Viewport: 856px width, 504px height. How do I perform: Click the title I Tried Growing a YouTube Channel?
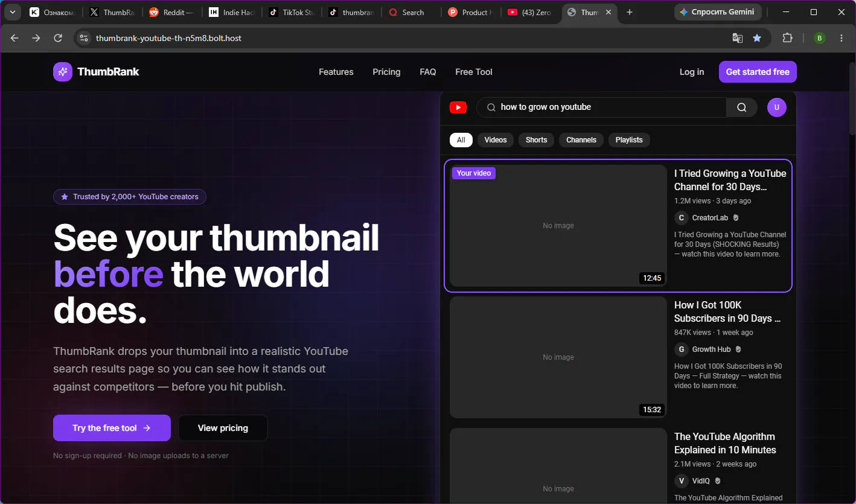730,180
